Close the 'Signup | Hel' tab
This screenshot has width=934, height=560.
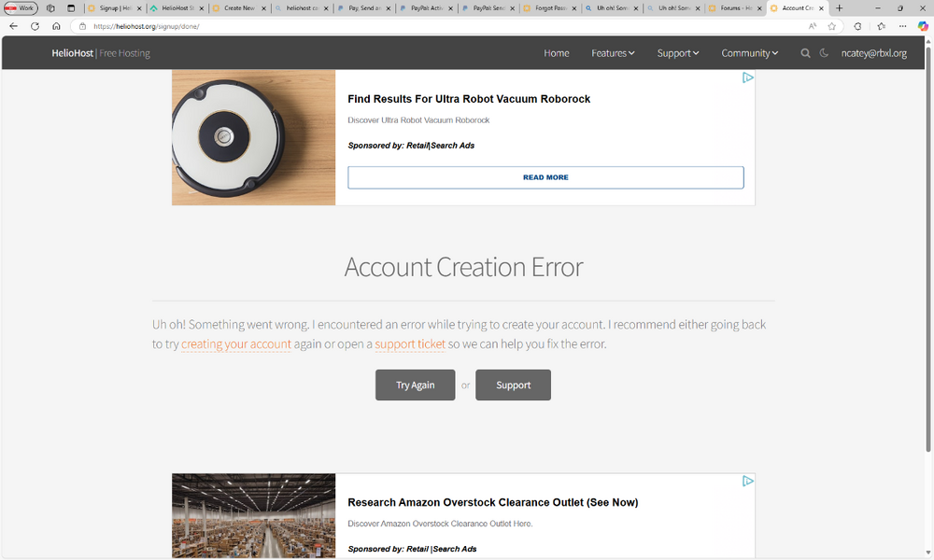click(139, 8)
